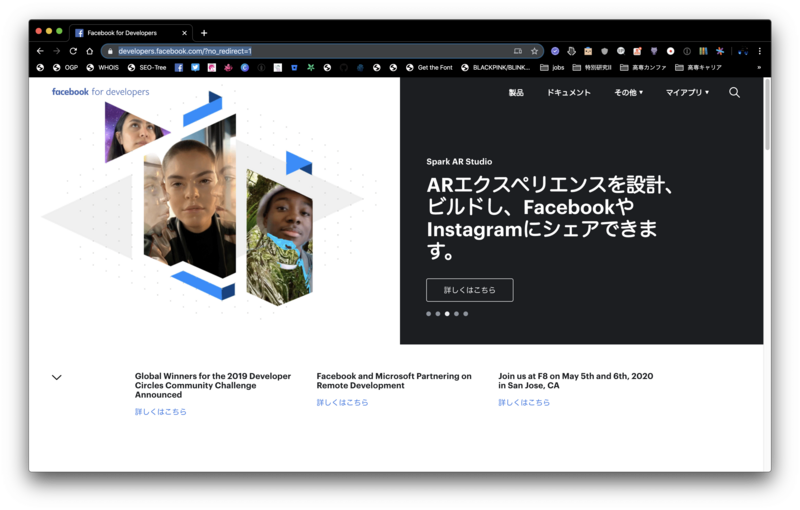Screen dimensions: 800x510
Task: Click the purple checkmark extension icon
Action: pyautogui.click(x=555, y=51)
